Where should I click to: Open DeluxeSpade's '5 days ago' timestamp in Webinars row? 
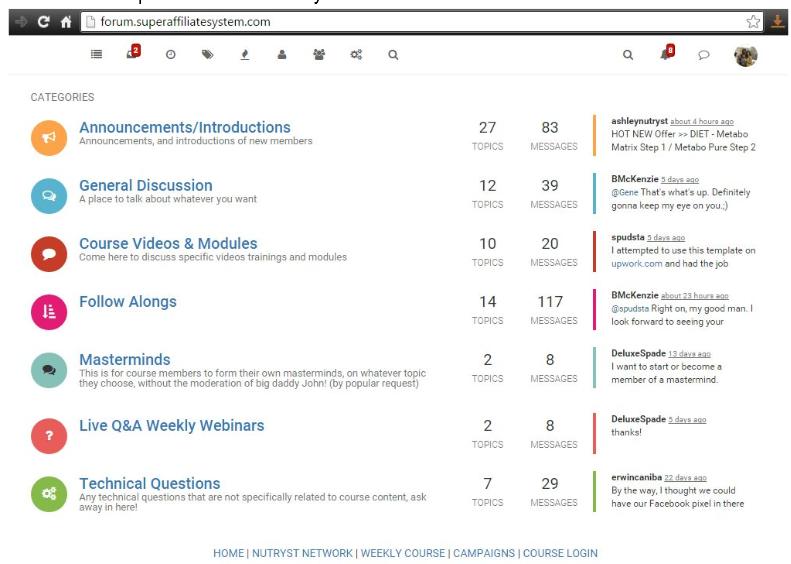pos(687,420)
